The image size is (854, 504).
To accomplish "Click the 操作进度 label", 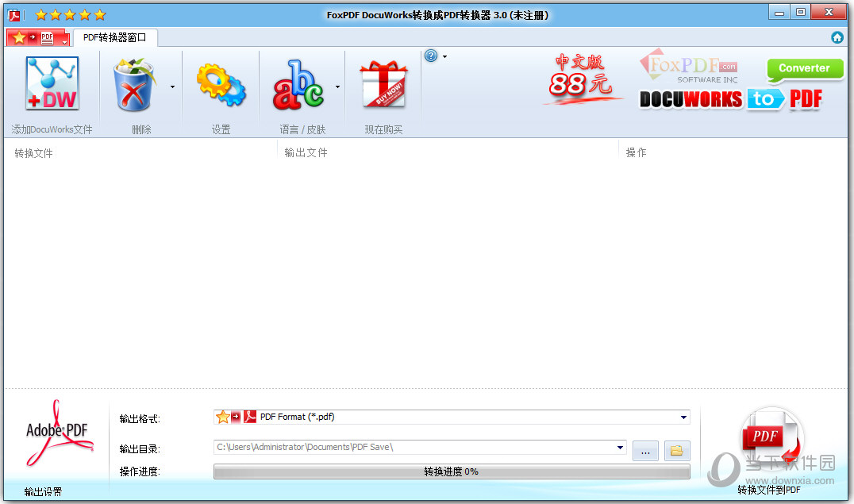I will [x=140, y=471].
